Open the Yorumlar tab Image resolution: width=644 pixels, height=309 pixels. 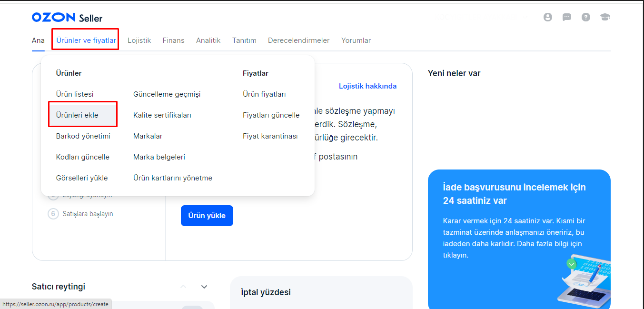(x=356, y=40)
